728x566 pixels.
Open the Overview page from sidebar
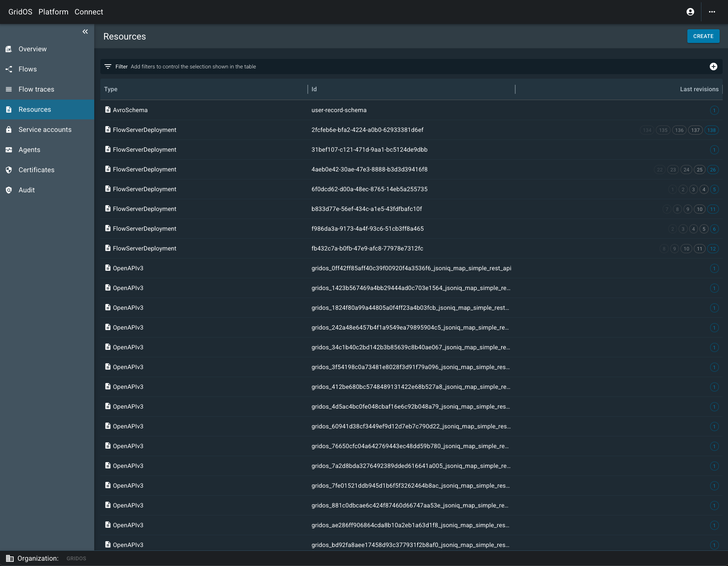(32, 49)
